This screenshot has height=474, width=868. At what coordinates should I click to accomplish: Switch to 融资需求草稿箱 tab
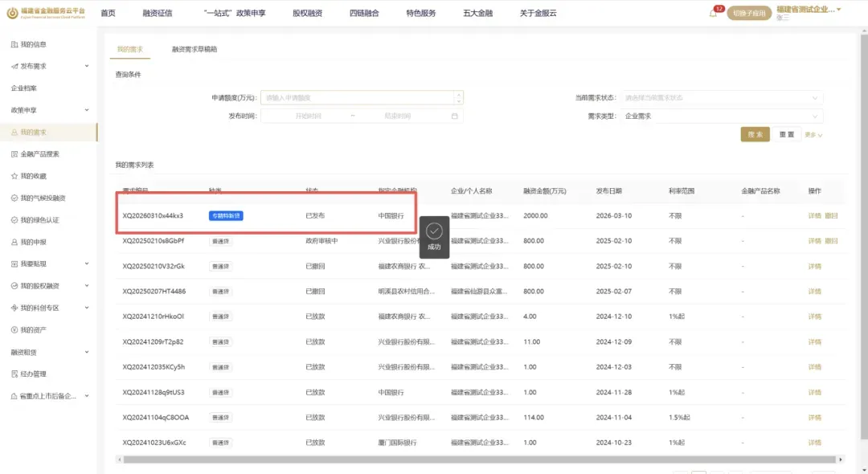click(x=194, y=49)
